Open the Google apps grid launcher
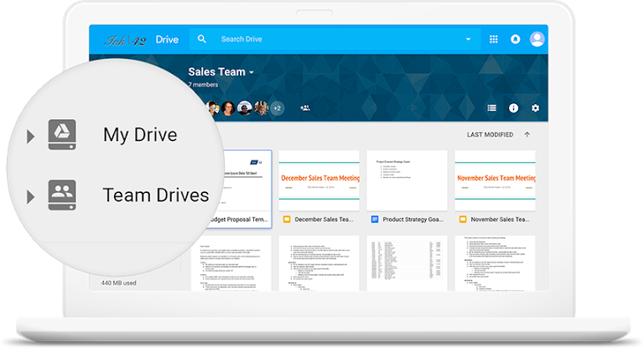644x349 pixels. point(494,39)
